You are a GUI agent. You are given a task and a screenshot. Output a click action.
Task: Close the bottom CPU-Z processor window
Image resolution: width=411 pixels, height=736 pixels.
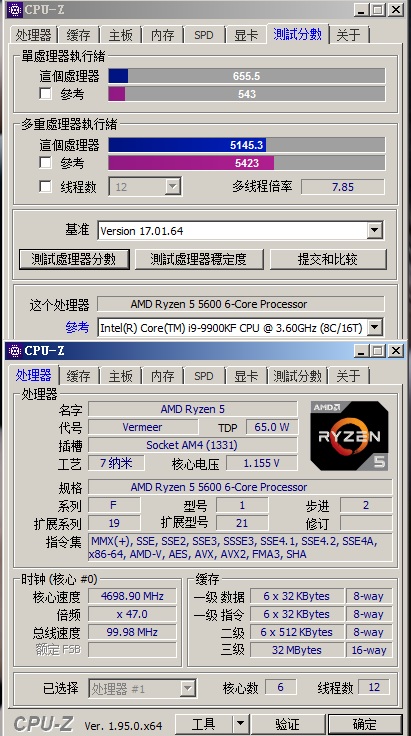pos(396,351)
